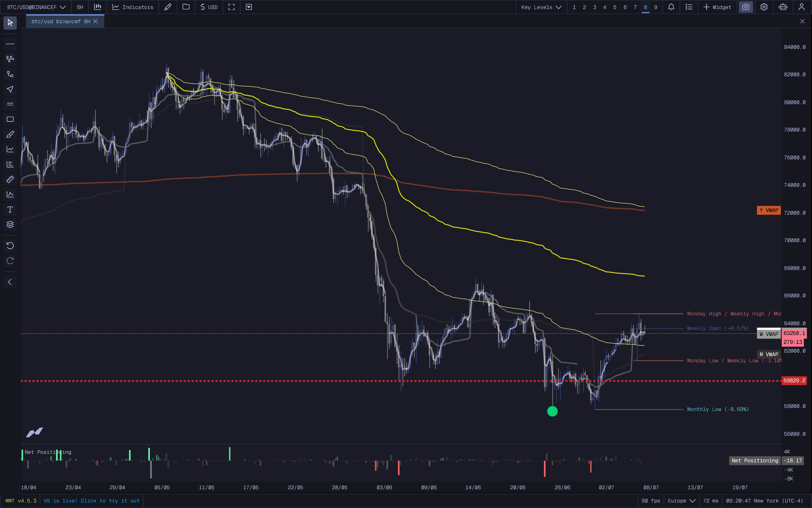Open the alerts bell icon

(x=671, y=7)
